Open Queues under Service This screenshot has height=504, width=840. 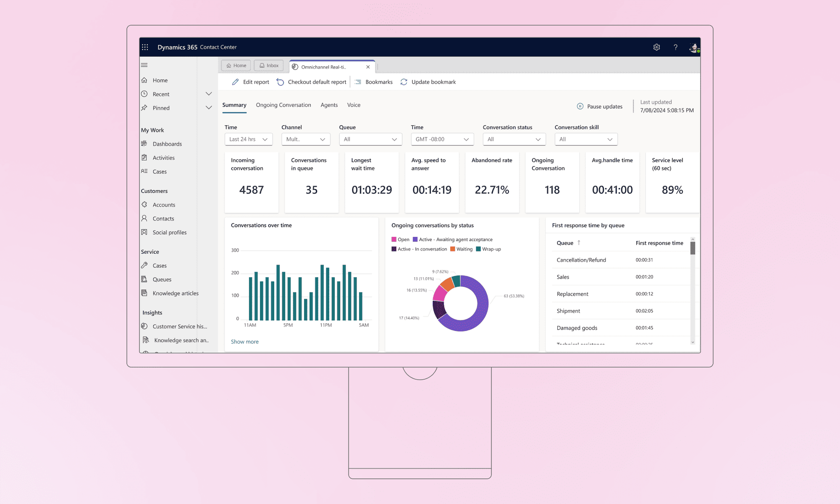click(162, 279)
